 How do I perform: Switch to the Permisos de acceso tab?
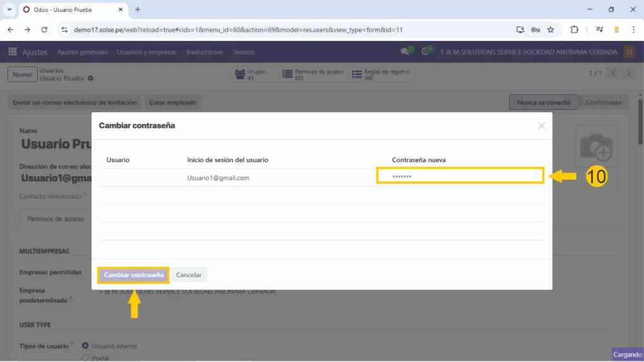pyautogui.click(x=56, y=219)
